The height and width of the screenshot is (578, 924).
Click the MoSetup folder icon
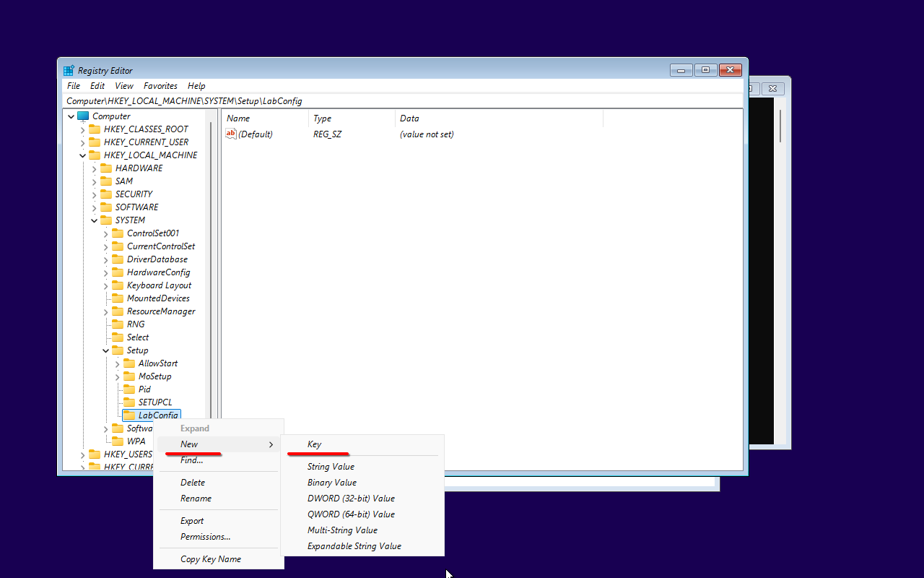coord(129,376)
